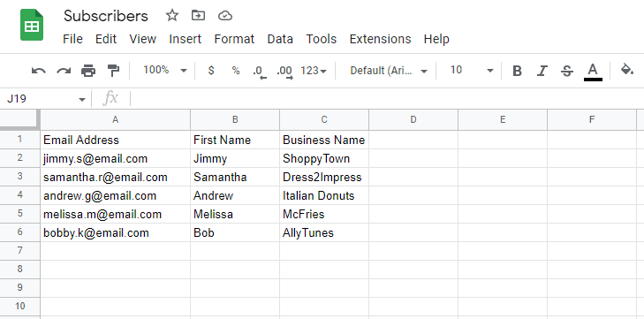This screenshot has width=644, height=319.
Task: Open the Insert menu
Action: [186, 39]
